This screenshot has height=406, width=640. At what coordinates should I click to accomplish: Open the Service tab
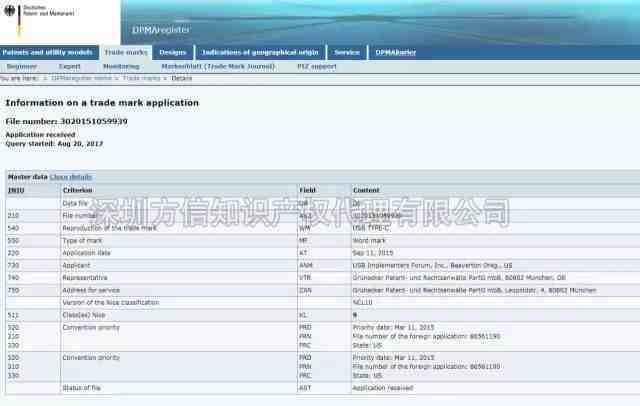tap(347, 52)
